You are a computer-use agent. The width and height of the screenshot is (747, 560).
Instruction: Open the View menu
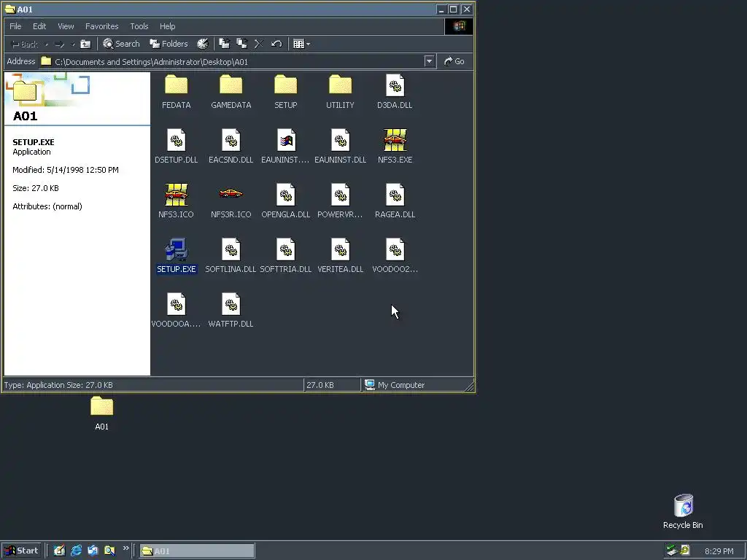point(66,26)
